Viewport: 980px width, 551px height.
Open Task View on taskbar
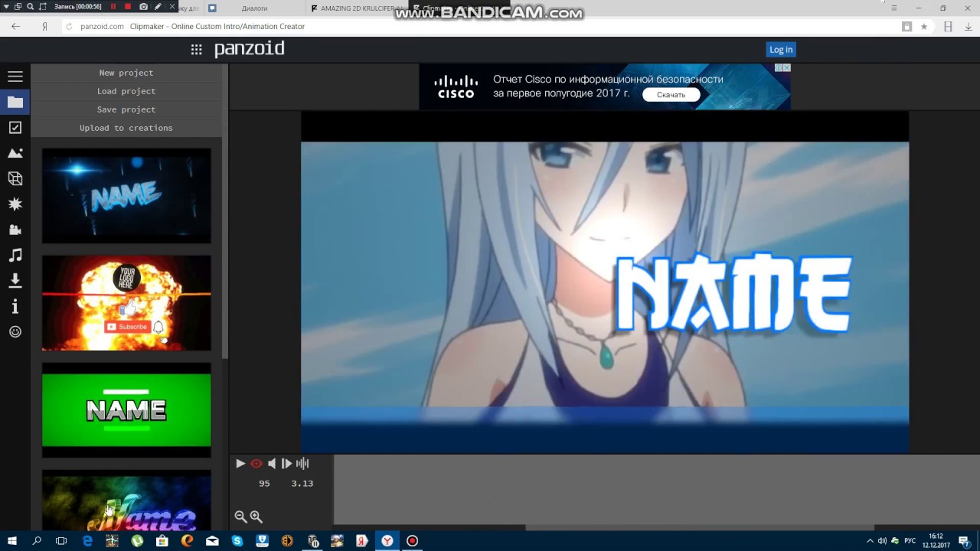tap(61, 541)
